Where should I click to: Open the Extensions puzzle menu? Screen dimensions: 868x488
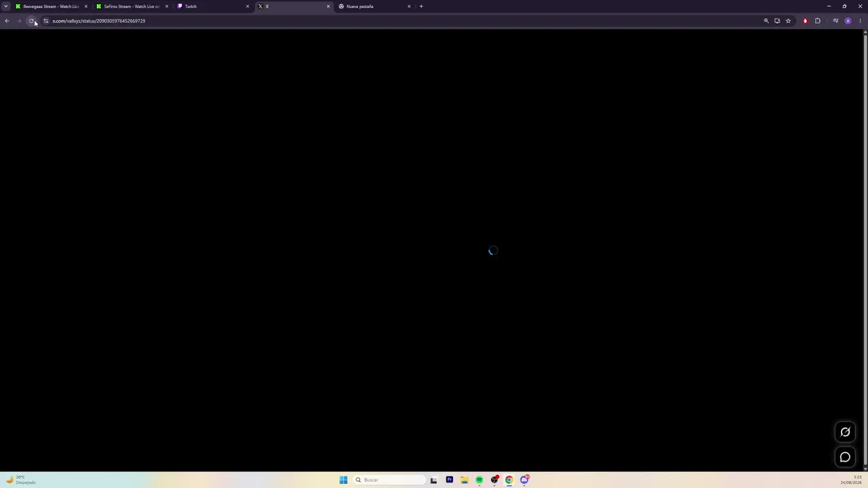click(818, 21)
